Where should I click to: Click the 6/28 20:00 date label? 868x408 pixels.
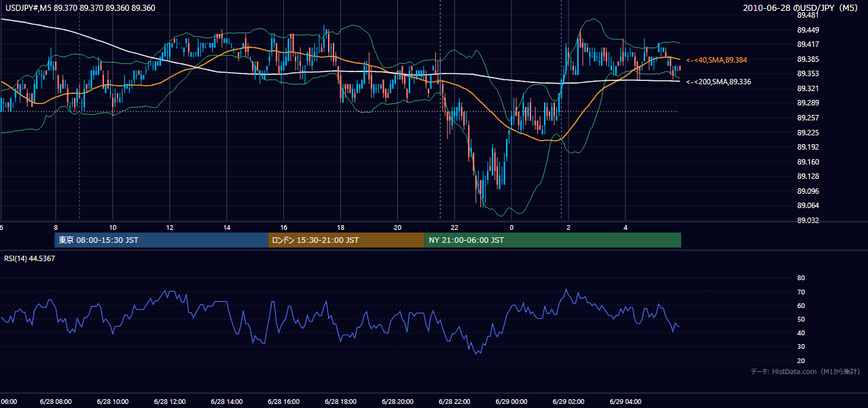pyautogui.click(x=397, y=402)
